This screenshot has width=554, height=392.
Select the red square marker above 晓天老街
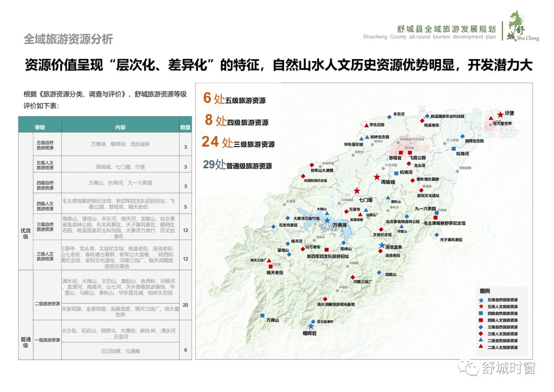click(x=270, y=267)
